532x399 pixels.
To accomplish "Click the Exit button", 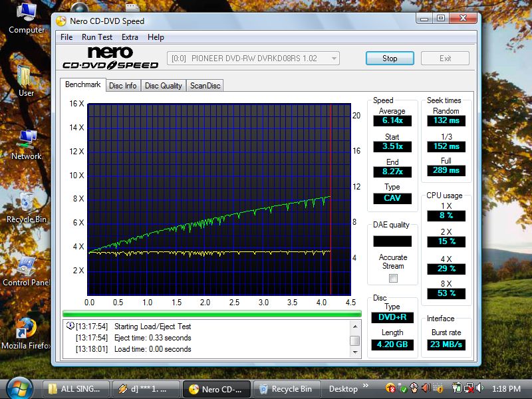I will click(x=445, y=59).
